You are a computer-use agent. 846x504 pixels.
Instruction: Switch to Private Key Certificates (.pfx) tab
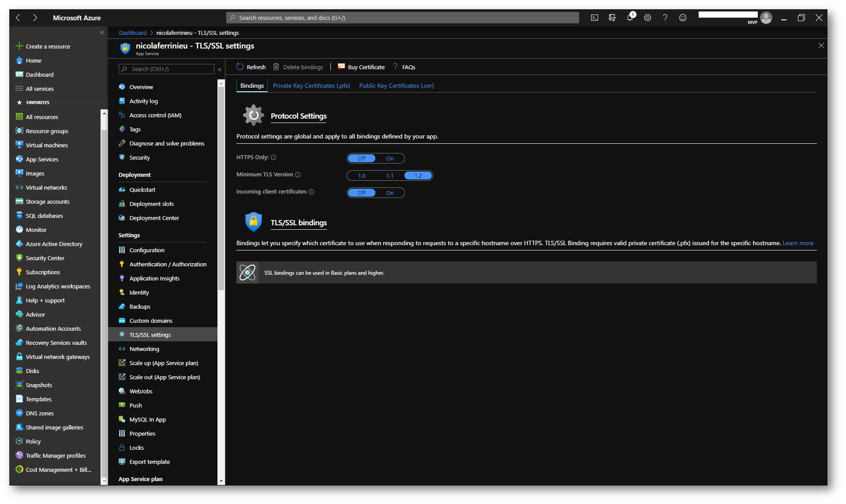coord(311,86)
